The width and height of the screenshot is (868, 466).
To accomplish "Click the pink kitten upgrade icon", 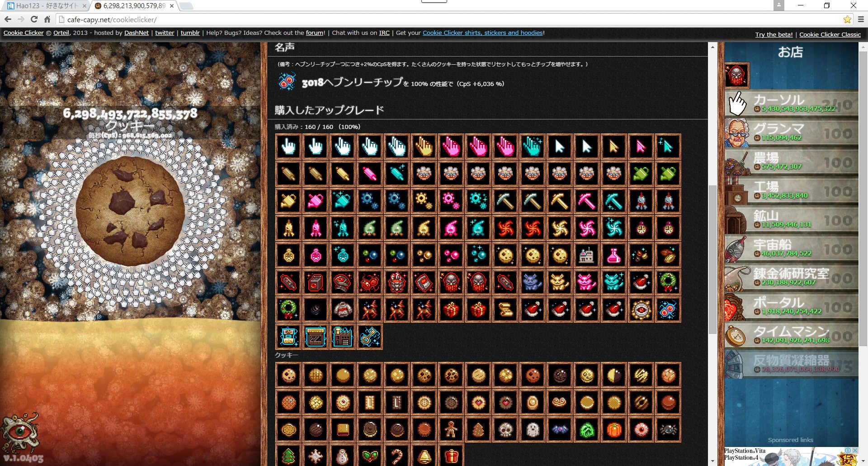I will (x=587, y=282).
